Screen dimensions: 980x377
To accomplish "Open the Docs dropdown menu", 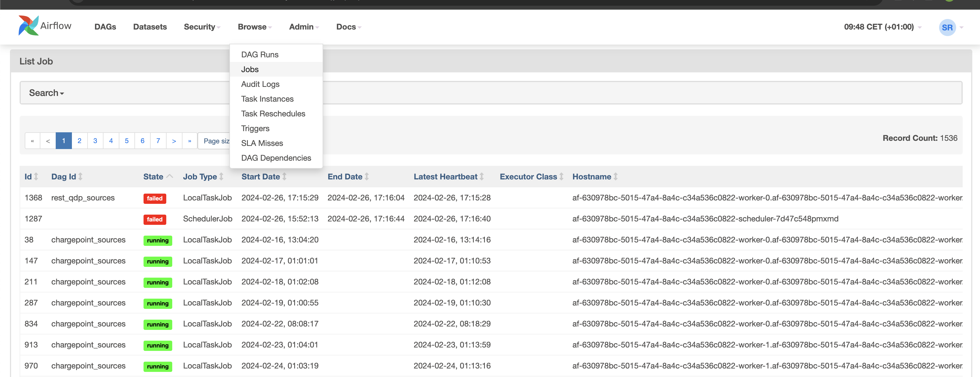I will pos(348,27).
